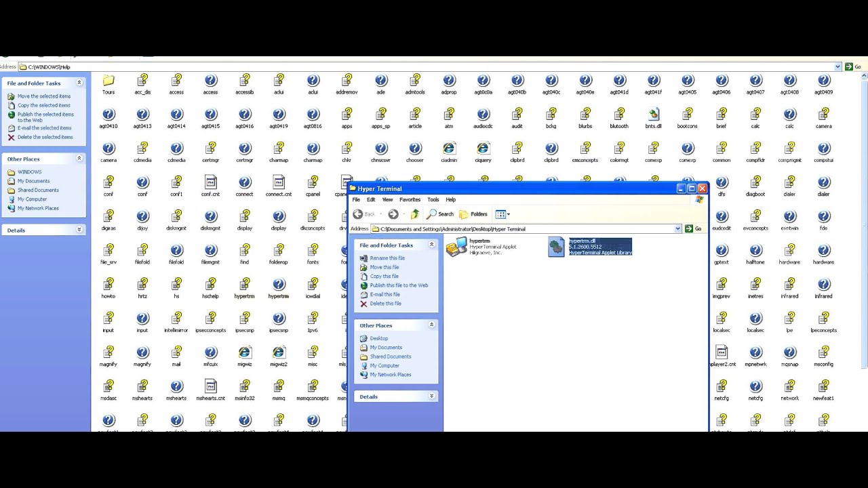Click Copy this file link
Image resolution: width=868 pixels, height=488 pixels.
(384, 277)
